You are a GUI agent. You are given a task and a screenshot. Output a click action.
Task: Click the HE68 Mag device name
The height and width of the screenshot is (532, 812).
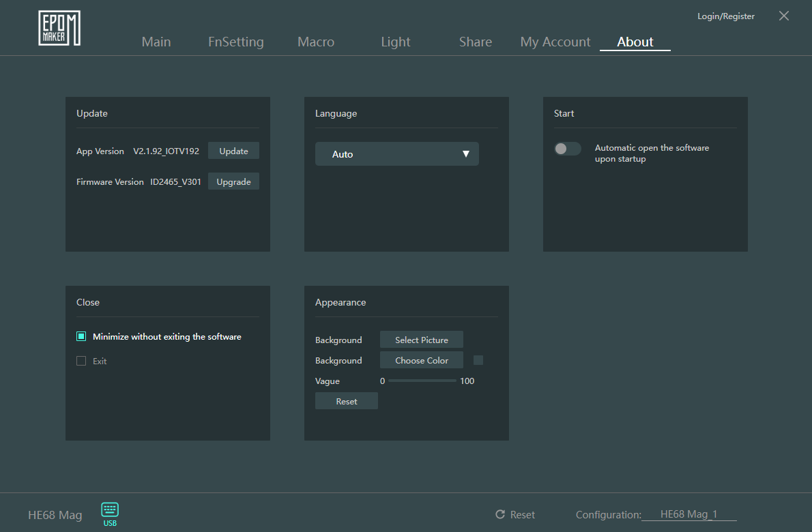point(55,515)
